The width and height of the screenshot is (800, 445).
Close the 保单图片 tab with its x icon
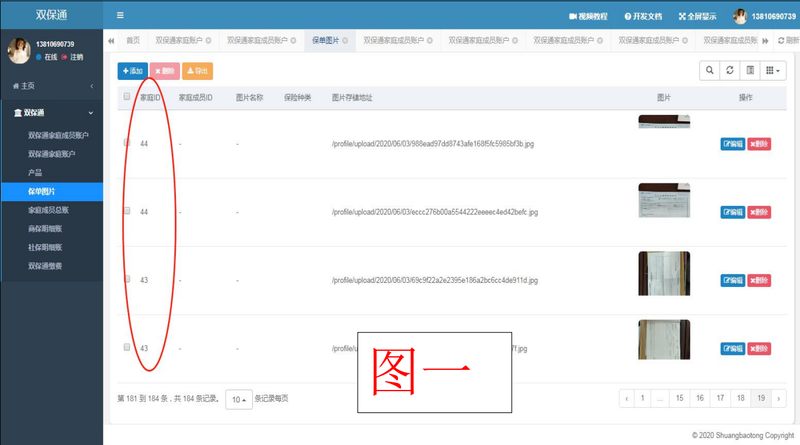[x=345, y=40]
